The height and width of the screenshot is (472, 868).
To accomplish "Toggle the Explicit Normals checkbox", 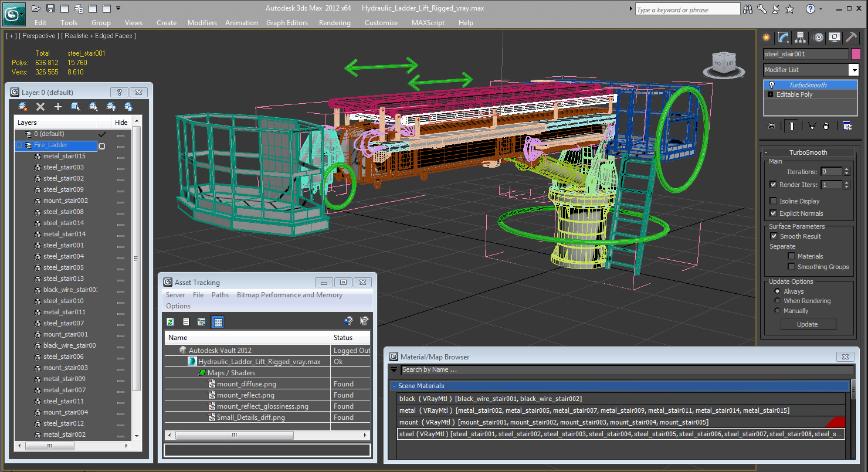I will (774, 213).
